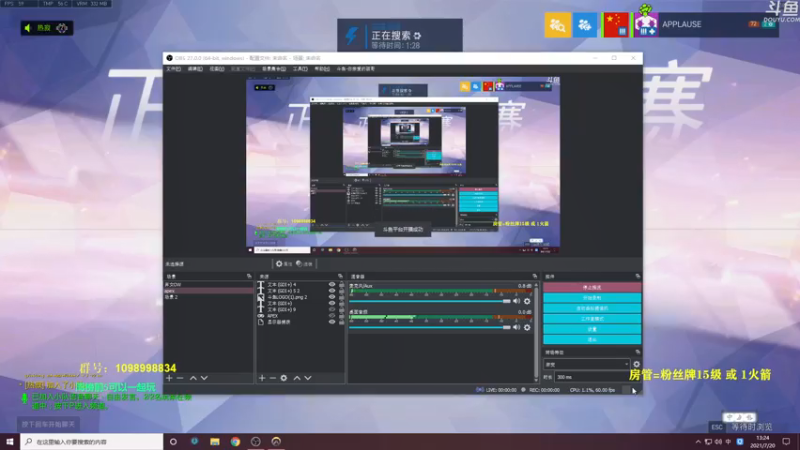This screenshot has width=800, height=450.
Task: Click the 退出 exit button
Action: point(592,340)
